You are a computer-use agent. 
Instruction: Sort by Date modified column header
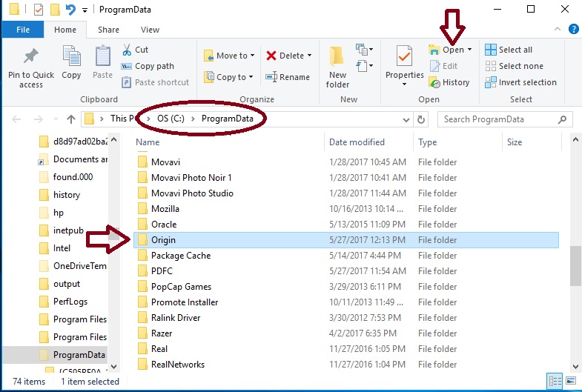pos(357,142)
